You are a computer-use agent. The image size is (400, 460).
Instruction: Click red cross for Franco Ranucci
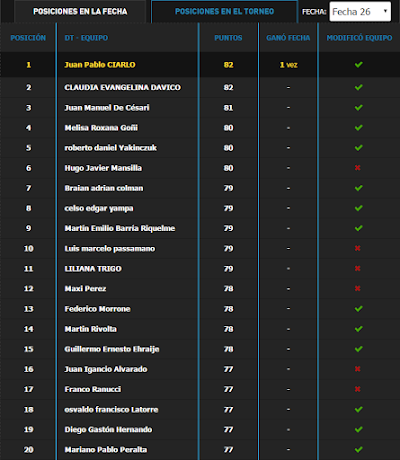pyautogui.click(x=358, y=389)
